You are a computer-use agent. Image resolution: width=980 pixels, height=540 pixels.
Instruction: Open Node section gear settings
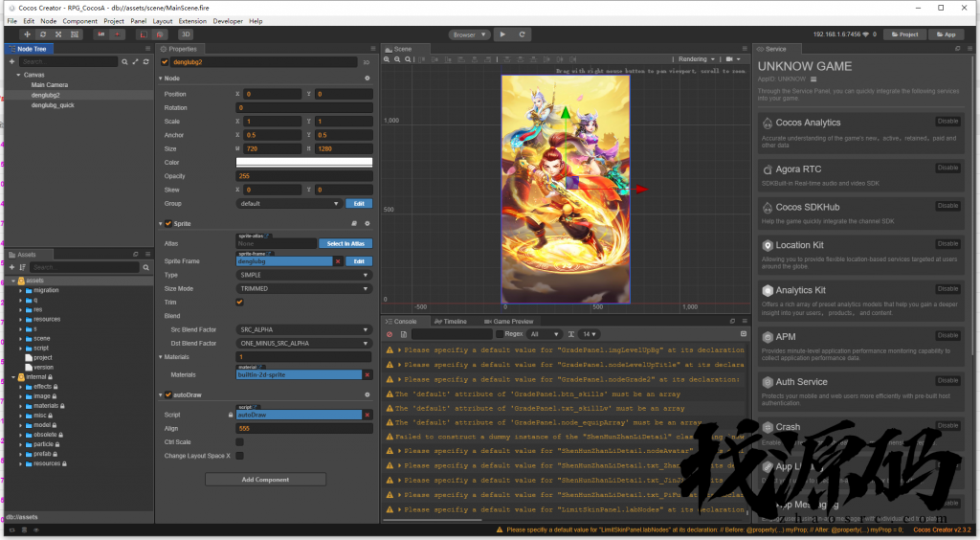(367, 79)
